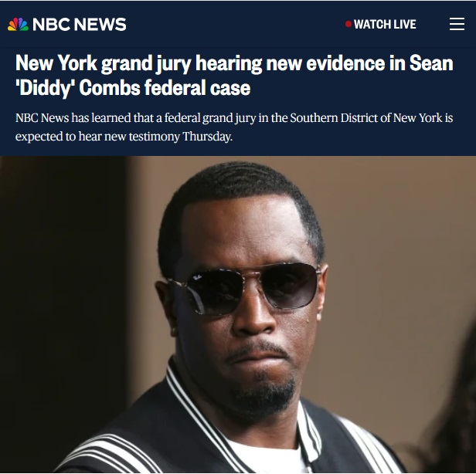This screenshot has height=474, width=476.
Task: Click the headline text "'Diddy' Combs federal case"
Action: click(x=133, y=88)
